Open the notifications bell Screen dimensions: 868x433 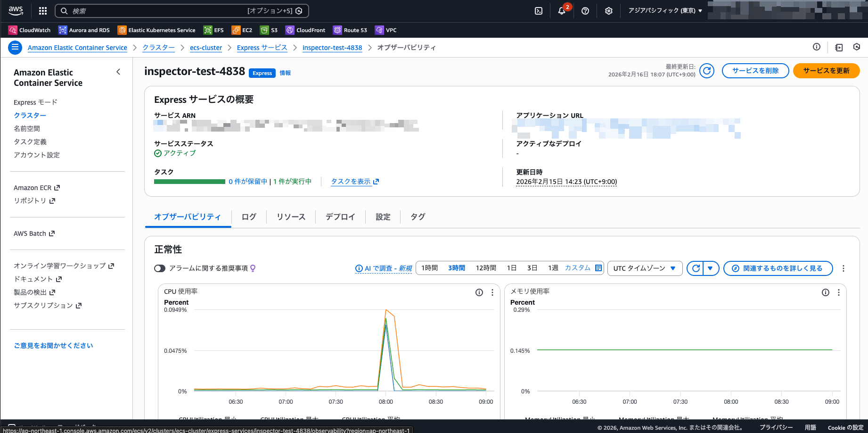click(x=562, y=11)
